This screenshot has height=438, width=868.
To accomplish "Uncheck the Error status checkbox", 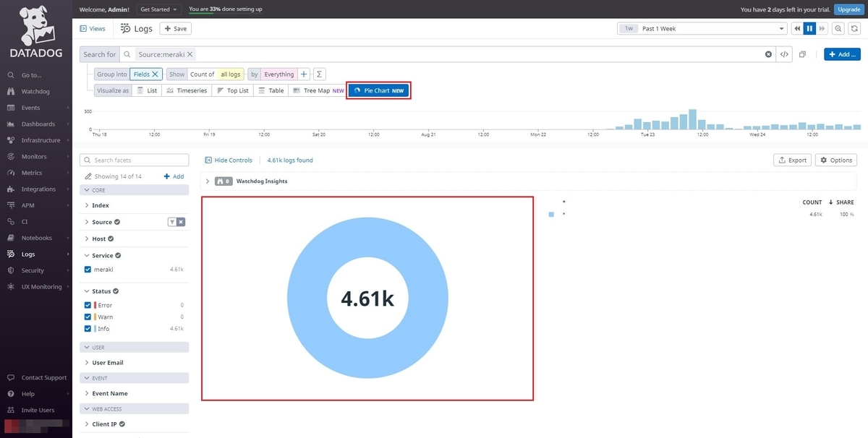I will 88,305.
